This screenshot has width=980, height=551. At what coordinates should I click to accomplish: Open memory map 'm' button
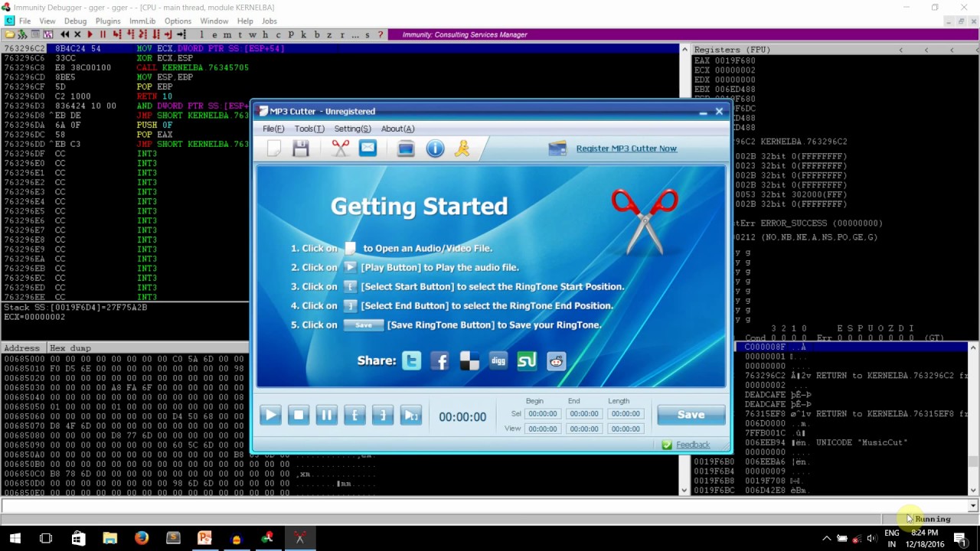[x=227, y=34]
